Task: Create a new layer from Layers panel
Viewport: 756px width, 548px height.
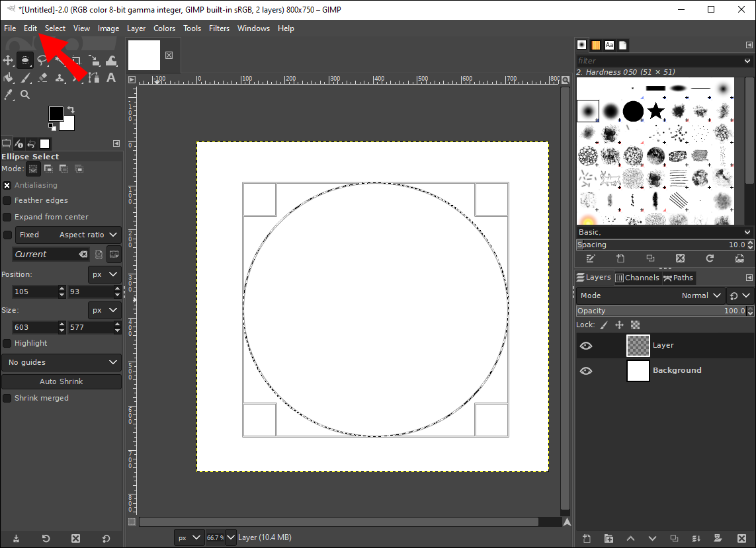Action: coord(587,539)
